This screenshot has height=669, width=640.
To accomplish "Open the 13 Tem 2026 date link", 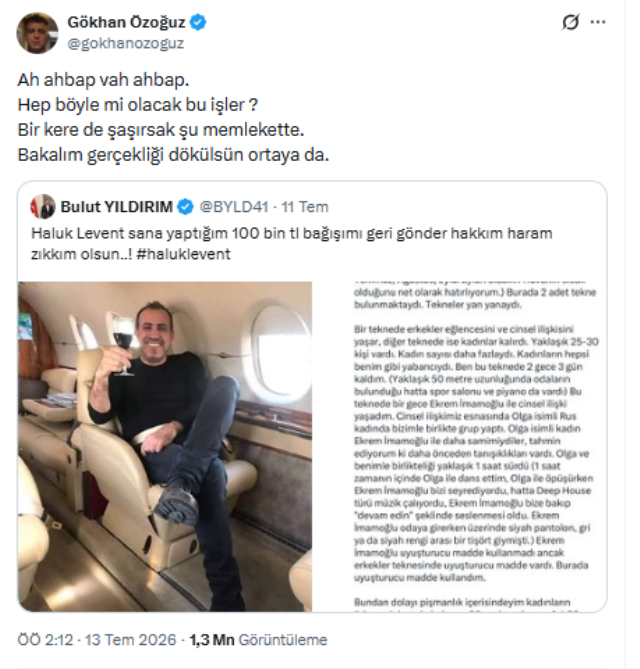I will (x=131, y=640).
